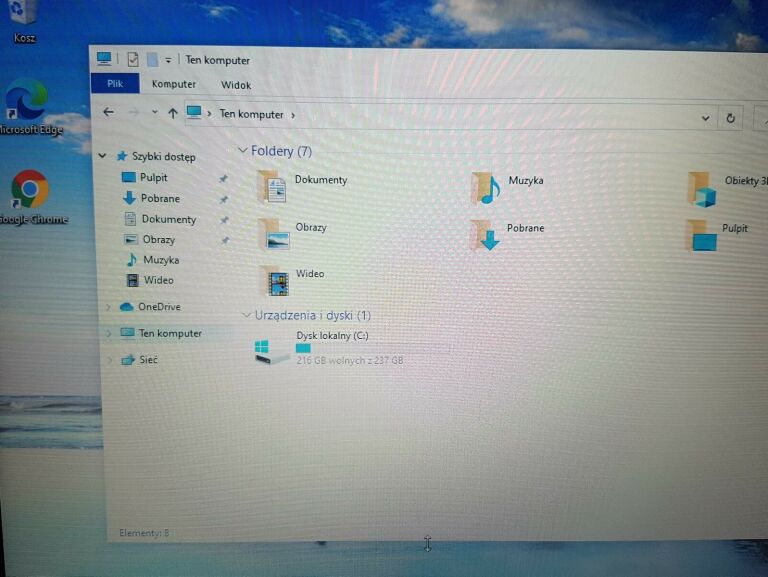Switch to the Widok ribbon tab
Viewport: 768px width, 577px height.
[236, 86]
